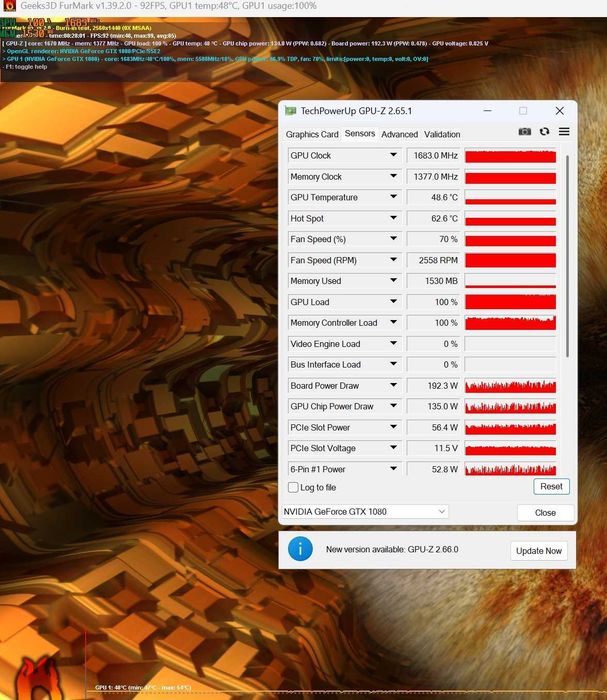The width and height of the screenshot is (607, 700).
Task: Click the FurMark flame logo at bottom left
Action: click(x=36, y=677)
